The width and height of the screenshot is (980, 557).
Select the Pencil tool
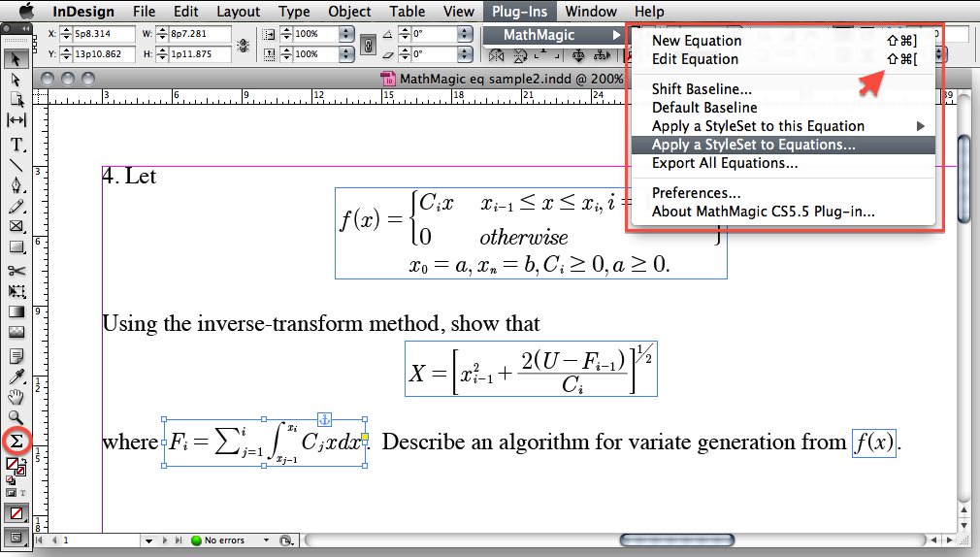click(16, 207)
